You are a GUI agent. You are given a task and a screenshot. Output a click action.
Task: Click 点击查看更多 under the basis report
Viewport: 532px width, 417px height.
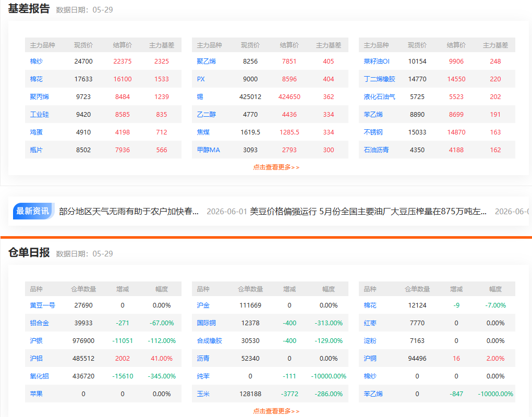[x=276, y=167]
